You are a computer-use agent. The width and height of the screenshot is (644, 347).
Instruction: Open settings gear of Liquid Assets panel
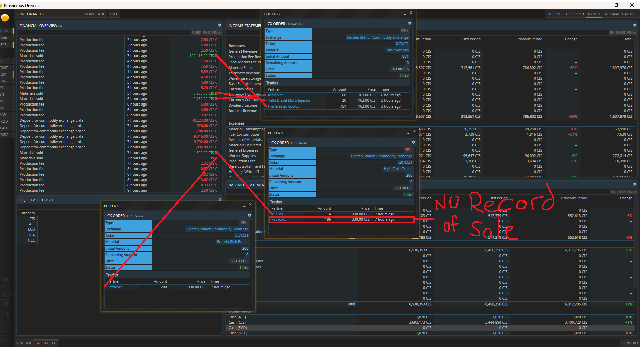click(x=220, y=200)
